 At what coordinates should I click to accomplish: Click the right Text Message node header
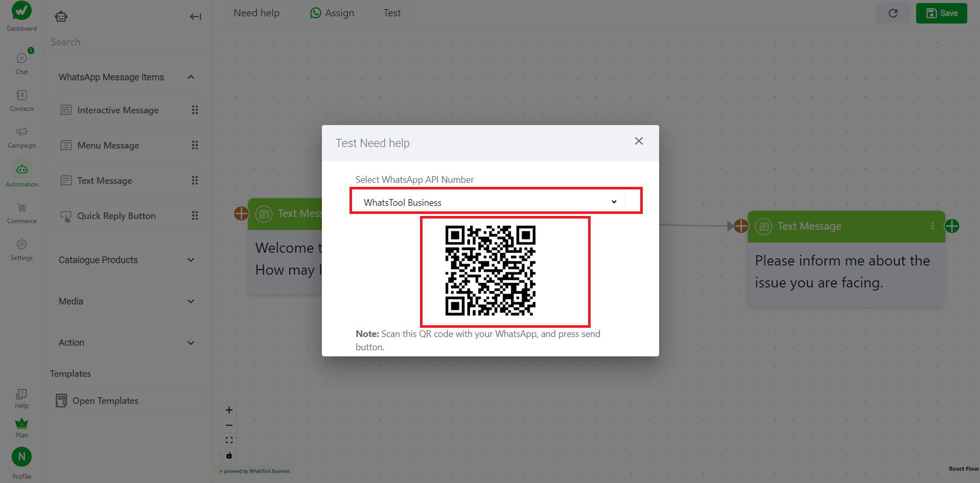click(x=846, y=226)
